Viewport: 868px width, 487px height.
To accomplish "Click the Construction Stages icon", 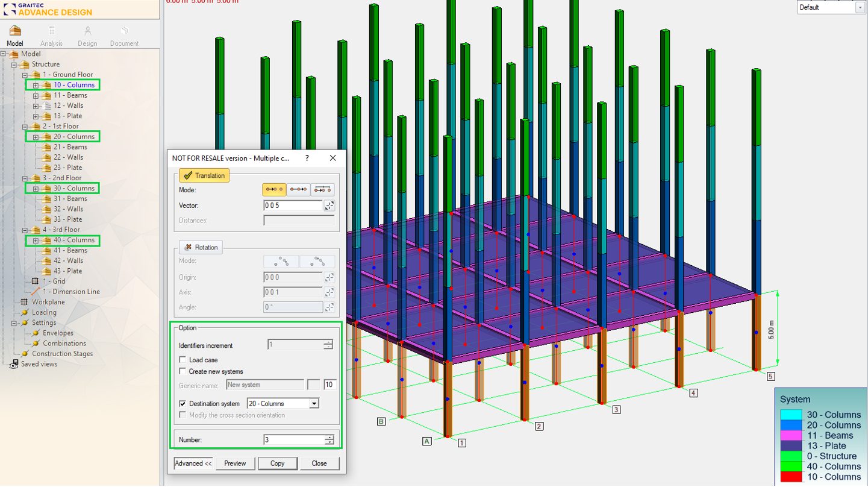I will (x=25, y=354).
